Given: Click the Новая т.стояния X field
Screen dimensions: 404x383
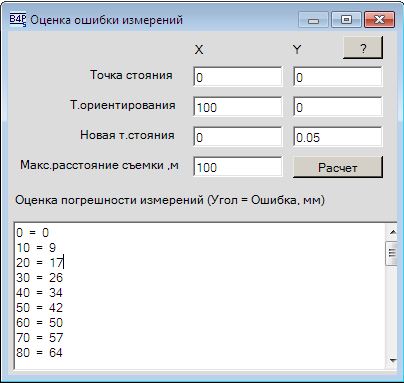Looking at the screenshot, I should click(x=238, y=137).
